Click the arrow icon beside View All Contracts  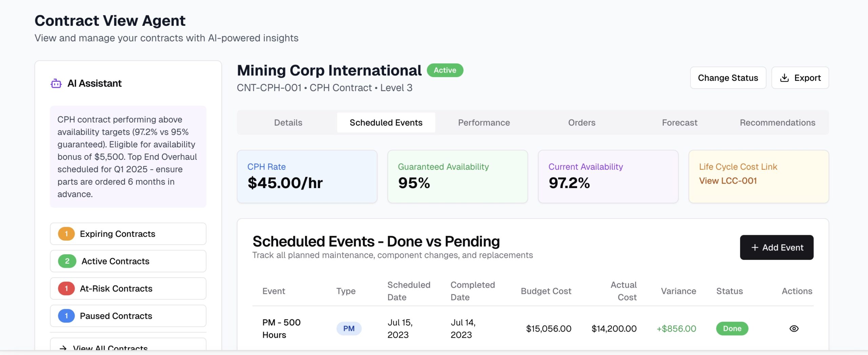pos(64,348)
